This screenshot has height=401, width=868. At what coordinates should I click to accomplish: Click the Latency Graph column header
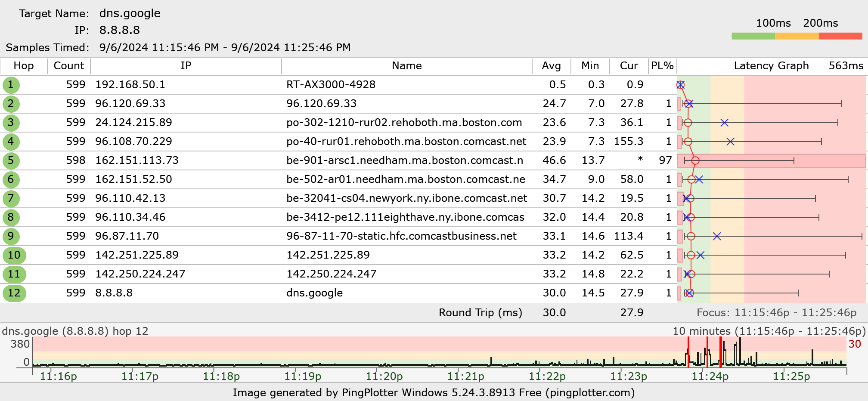771,66
